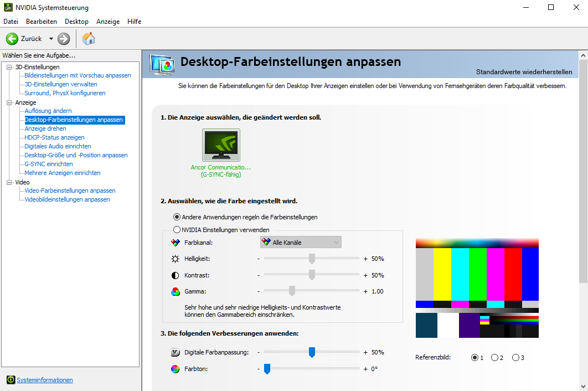Select the Ancor Communications monitor icon
This screenshot has width=588, height=391.
[221, 145]
